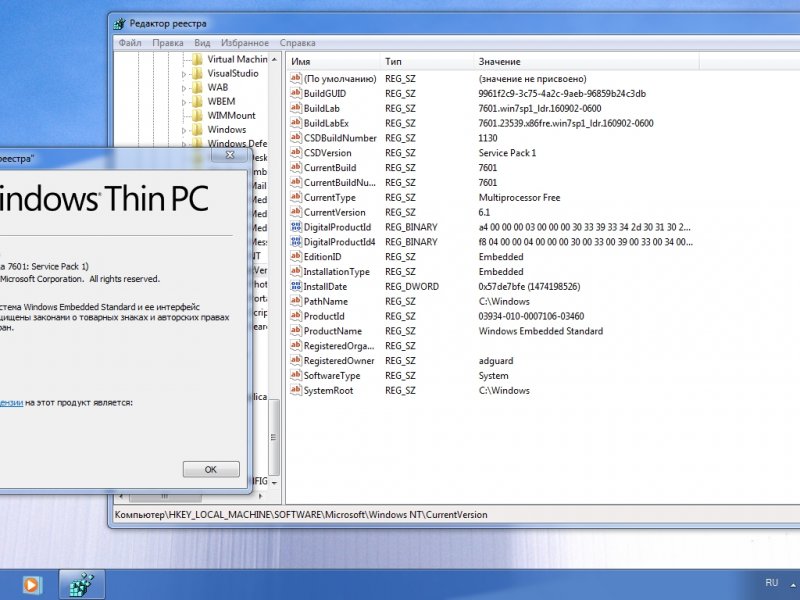Open the Справка menu
Screen dimensions: 800x600
coord(297,43)
